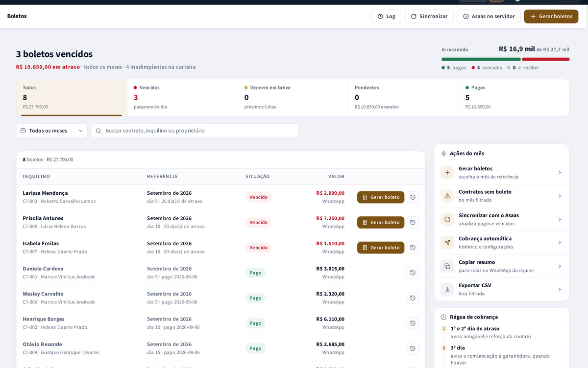Generate boleto for Priscila Antunes
The width and height of the screenshot is (588, 368).
point(381,222)
